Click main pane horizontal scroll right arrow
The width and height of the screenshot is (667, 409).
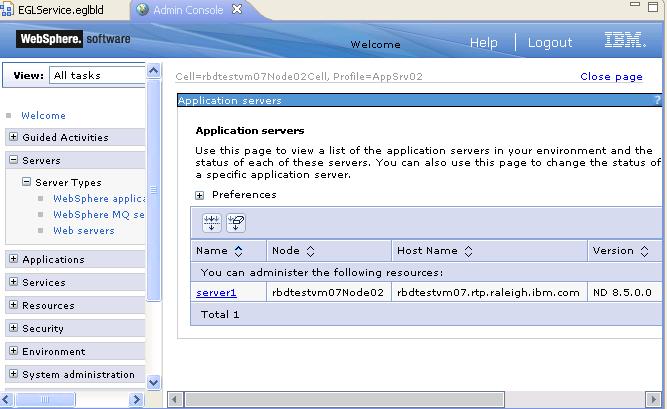tap(653, 399)
